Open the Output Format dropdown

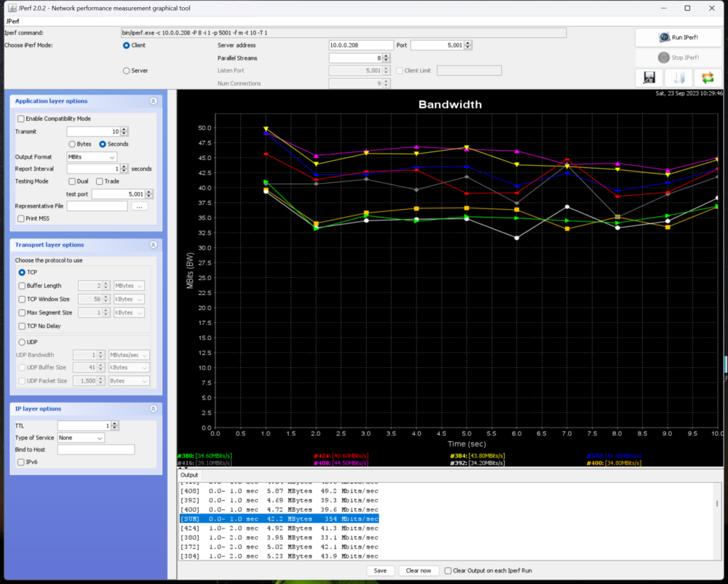[92, 157]
